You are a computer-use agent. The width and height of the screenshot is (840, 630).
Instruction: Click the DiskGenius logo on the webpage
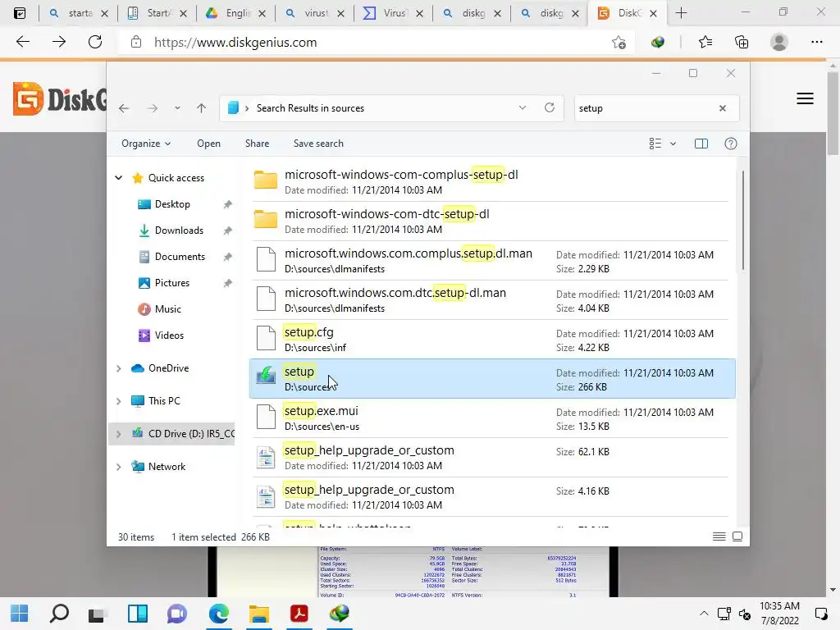pyautogui.click(x=59, y=98)
